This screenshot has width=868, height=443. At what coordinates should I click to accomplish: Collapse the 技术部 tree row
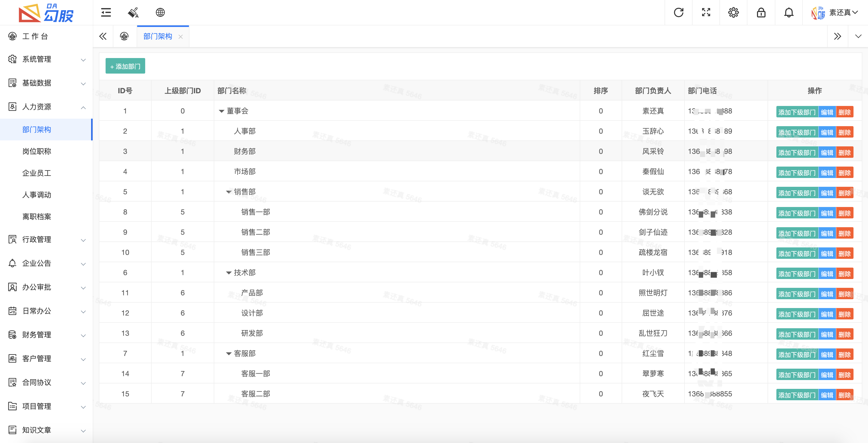229,273
